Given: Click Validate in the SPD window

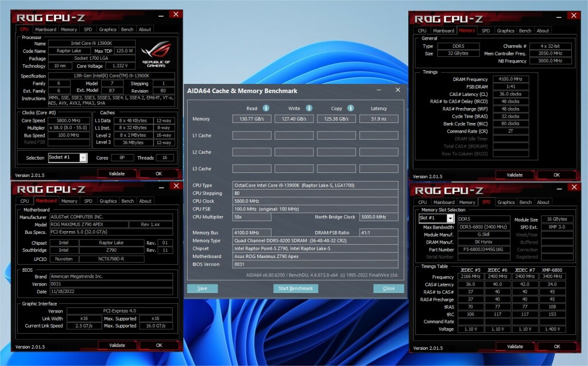Looking at the screenshot, I should [515, 346].
